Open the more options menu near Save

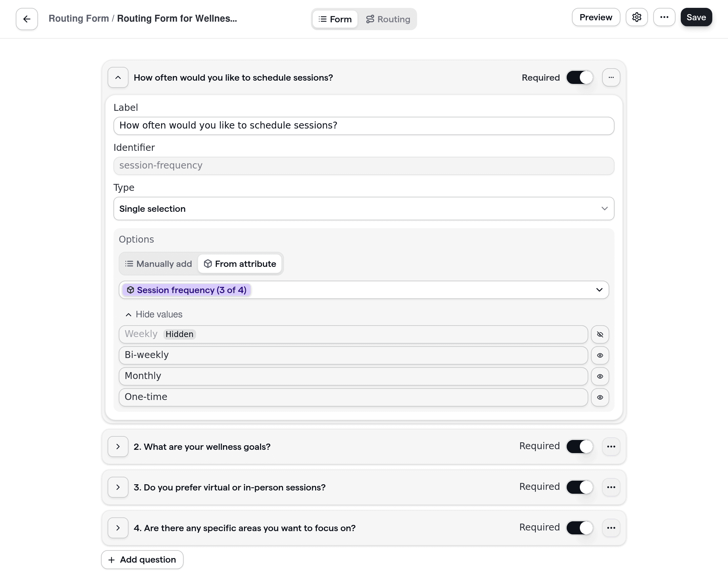(x=664, y=17)
